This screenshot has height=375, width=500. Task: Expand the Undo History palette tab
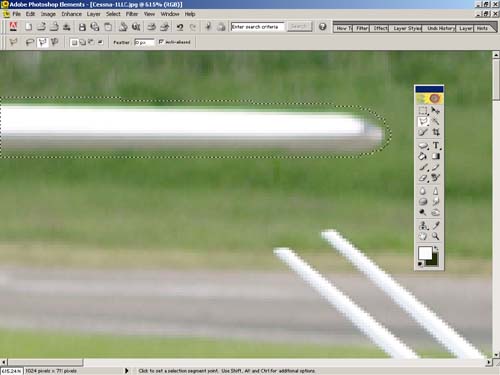pos(440,28)
